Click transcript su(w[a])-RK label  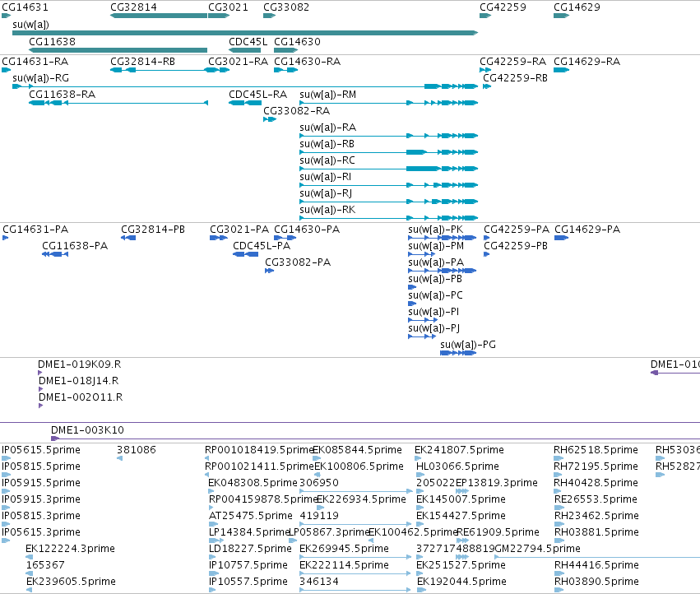click(327, 210)
